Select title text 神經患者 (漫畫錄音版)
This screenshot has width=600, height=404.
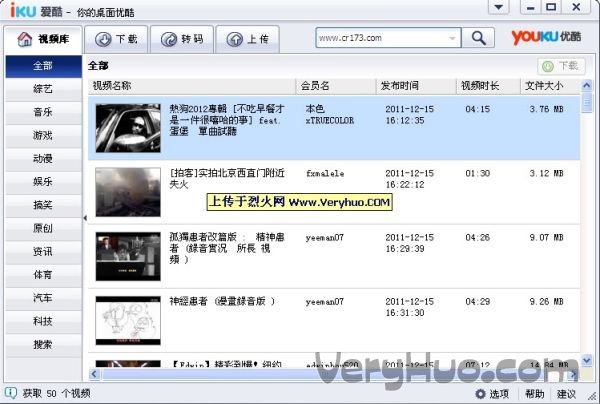[222, 301]
